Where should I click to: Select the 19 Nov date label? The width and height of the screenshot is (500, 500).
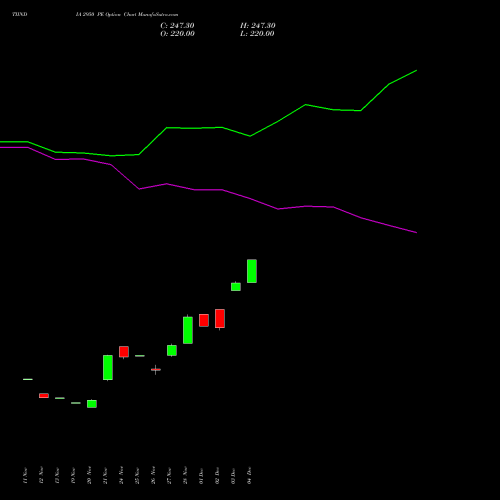click(73, 475)
